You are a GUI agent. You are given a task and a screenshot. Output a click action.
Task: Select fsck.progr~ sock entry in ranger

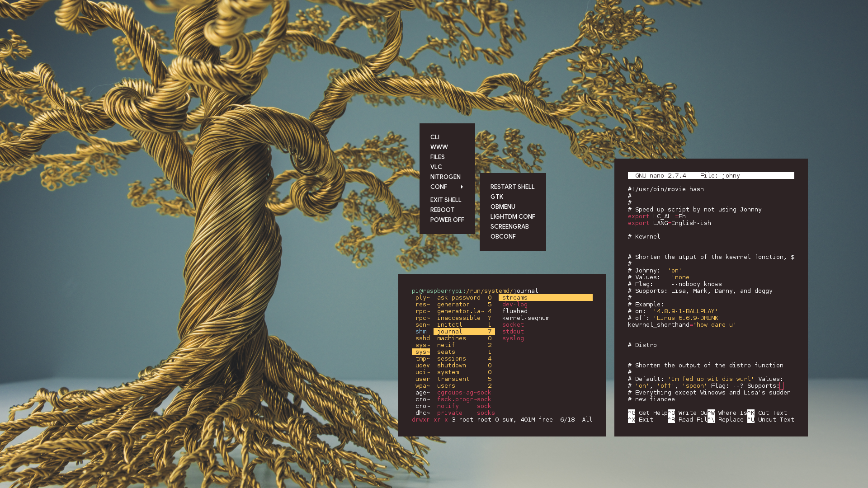464,399
